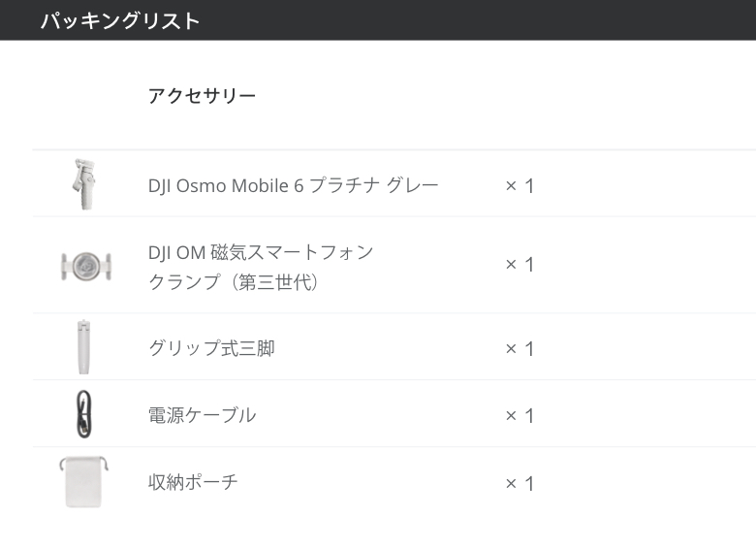This screenshot has height=549, width=756.
Task: Click the クランプ（第三世代）text line
Action: coord(234,282)
